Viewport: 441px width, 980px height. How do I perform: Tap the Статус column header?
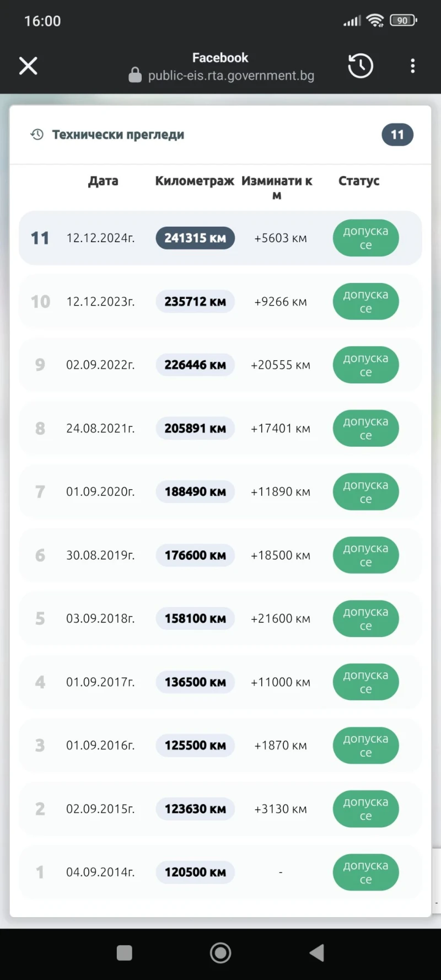(x=359, y=181)
